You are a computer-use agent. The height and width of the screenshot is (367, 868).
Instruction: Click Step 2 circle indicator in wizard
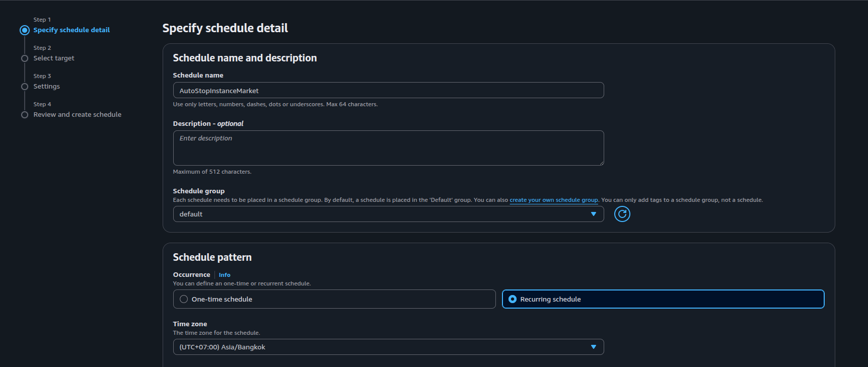25,58
